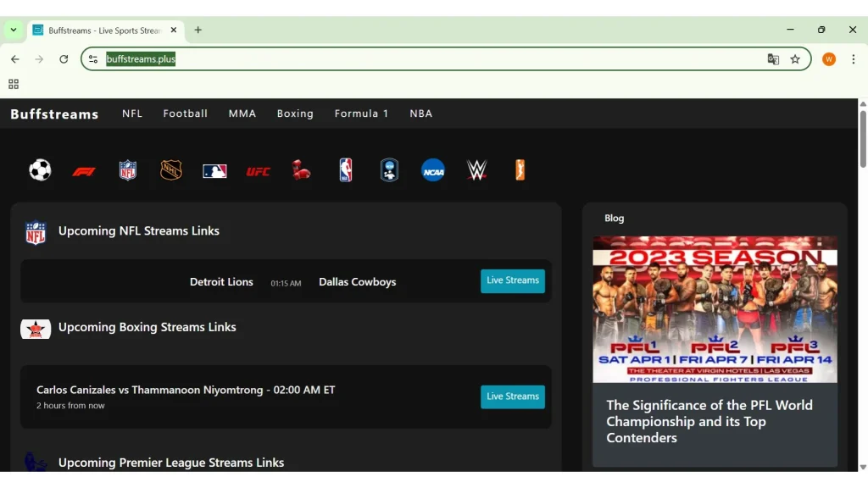Screen dimensions: 868x488
Task: Open Formula 1 streams via the F1 icon
Action: point(85,170)
